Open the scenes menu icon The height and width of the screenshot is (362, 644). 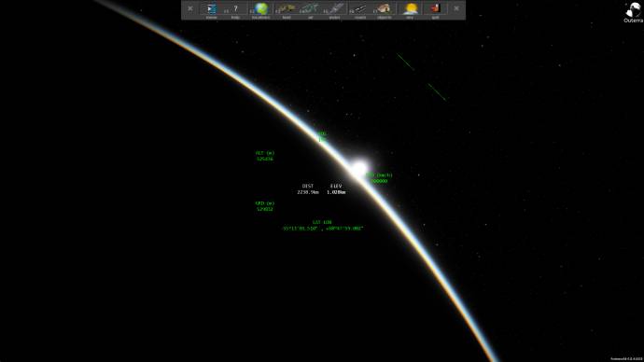(212, 9)
